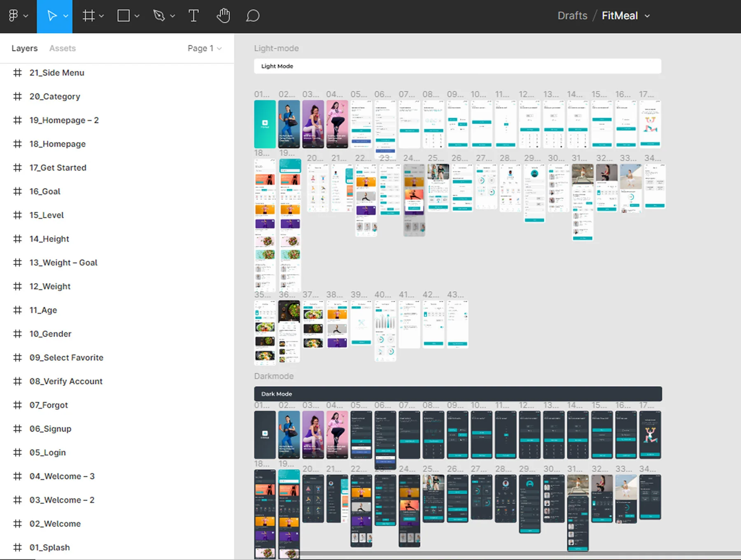Screen dimensions: 741x560
Task: Click the frame icon beside 16_Goal
Action: pos(17,191)
